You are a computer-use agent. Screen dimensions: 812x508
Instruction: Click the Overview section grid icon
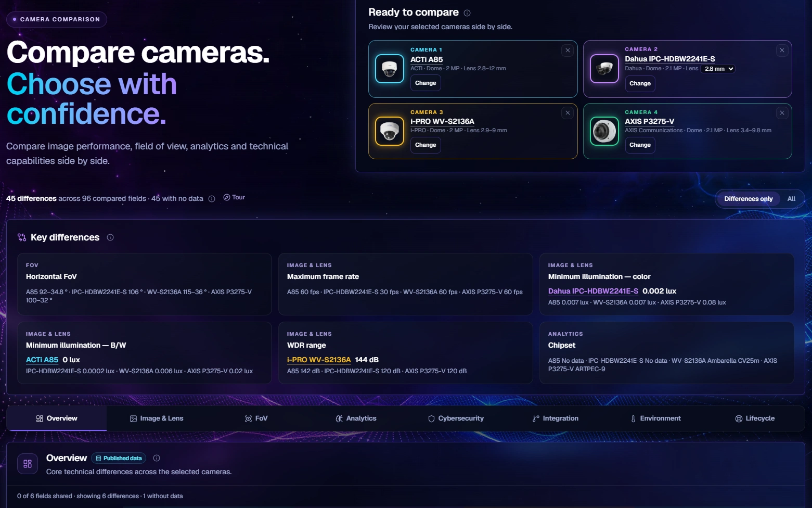click(x=28, y=464)
